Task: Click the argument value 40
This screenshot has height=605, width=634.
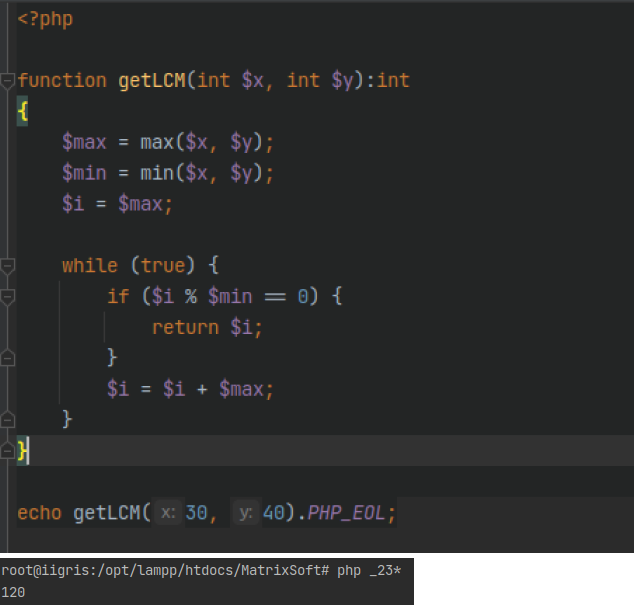Action: (x=274, y=513)
